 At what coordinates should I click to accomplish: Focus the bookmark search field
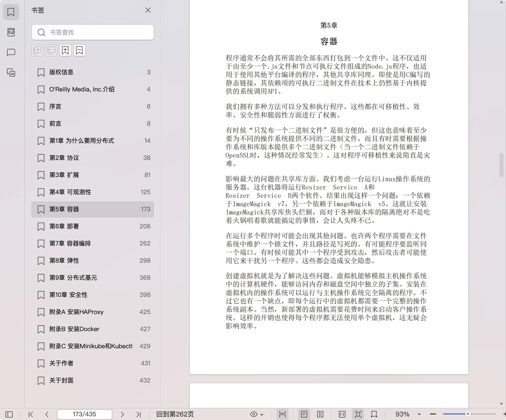click(93, 32)
